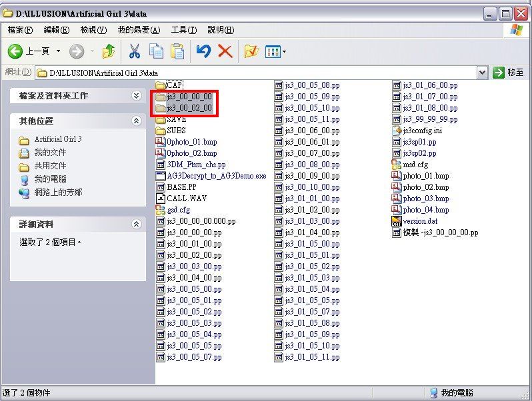532x401 pixels.
Task: Select the BASE.PP file icon
Action: point(161,187)
